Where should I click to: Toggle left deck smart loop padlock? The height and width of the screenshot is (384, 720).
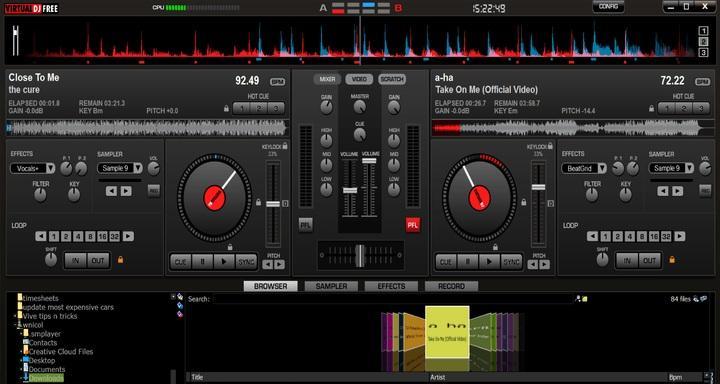coord(120,260)
